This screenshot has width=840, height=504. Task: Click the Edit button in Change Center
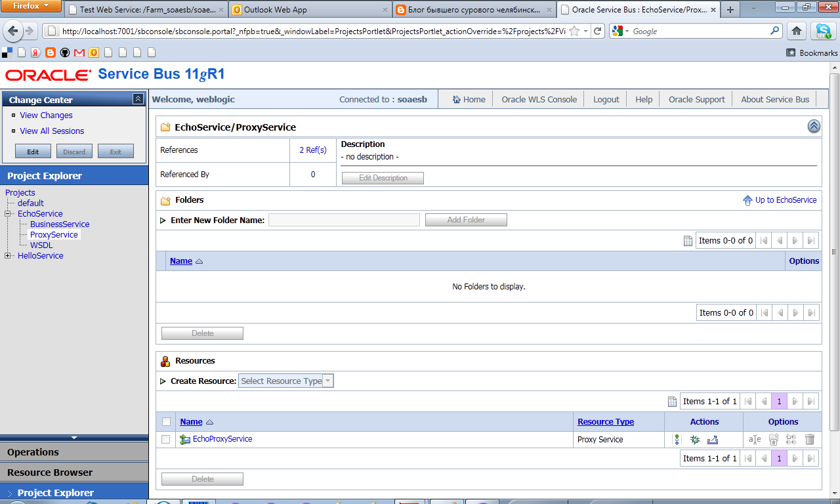[33, 152]
